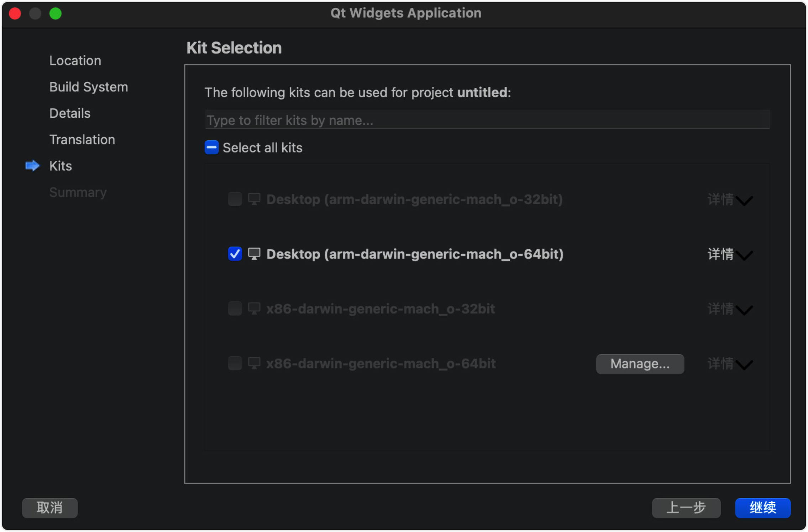Click the 继续 continue button
Image resolution: width=808 pixels, height=532 pixels.
coord(762,507)
